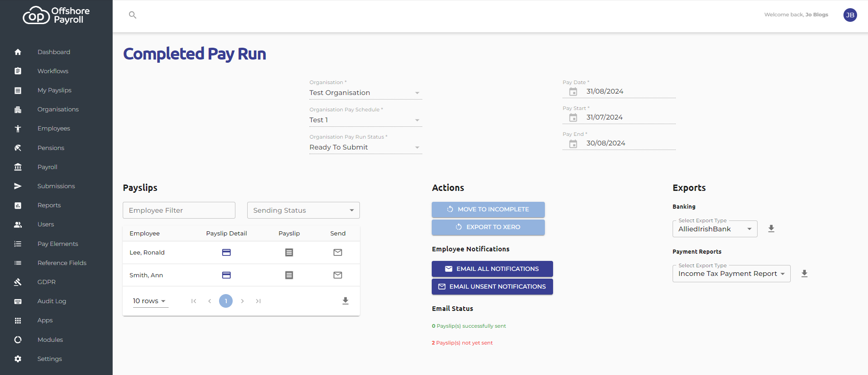Open the Banking export type dropdown
The width and height of the screenshot is (868, 375).
[715, 229]
